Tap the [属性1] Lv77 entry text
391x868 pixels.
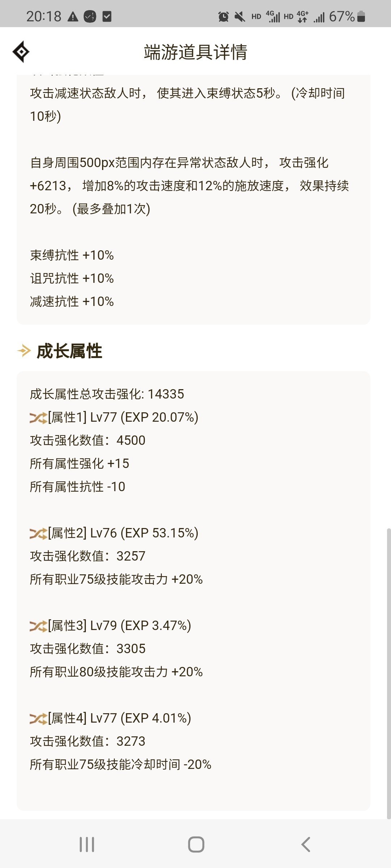tap(123, 417)
